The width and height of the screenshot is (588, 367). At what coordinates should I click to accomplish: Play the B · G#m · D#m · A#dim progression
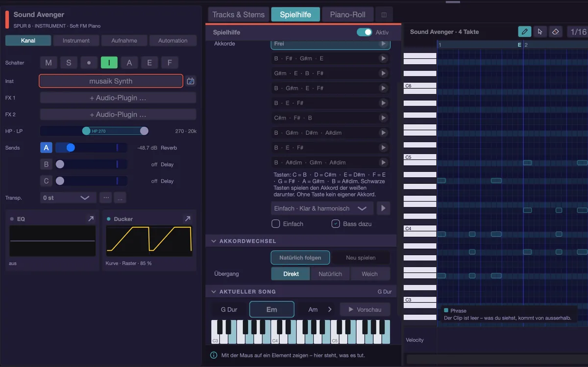[383, 132]
